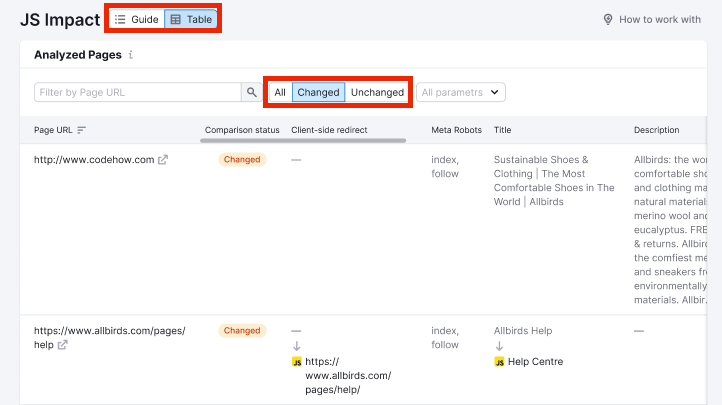
Task: Switch to Guide view
Action: pos(136,19)
